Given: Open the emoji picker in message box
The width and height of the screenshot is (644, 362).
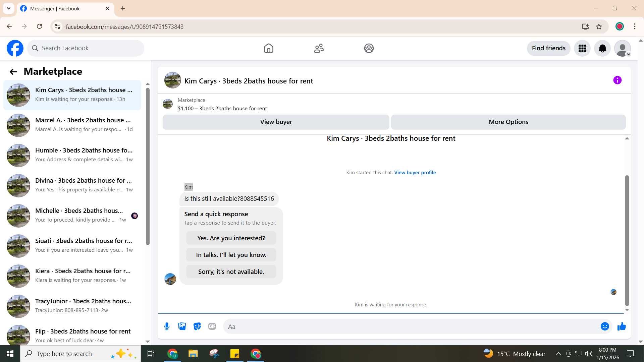Looking at the screenshot, I should (604, 326).
